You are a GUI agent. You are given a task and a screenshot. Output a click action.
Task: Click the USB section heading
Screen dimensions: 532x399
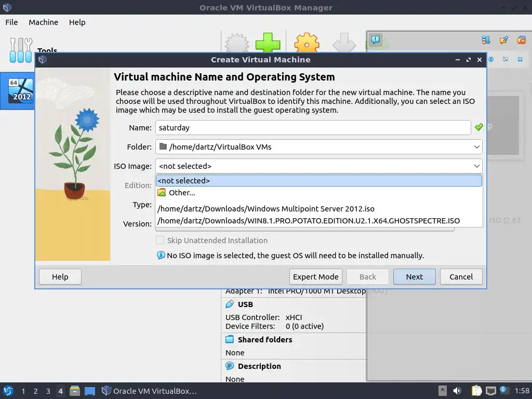click(245, 304)
